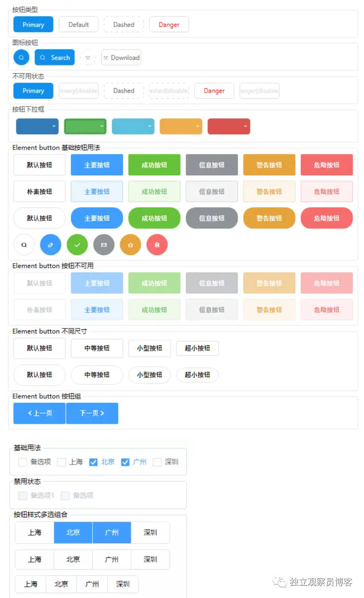
Task: Toggle selected 北京 in first button group
Action: point(73,533)
